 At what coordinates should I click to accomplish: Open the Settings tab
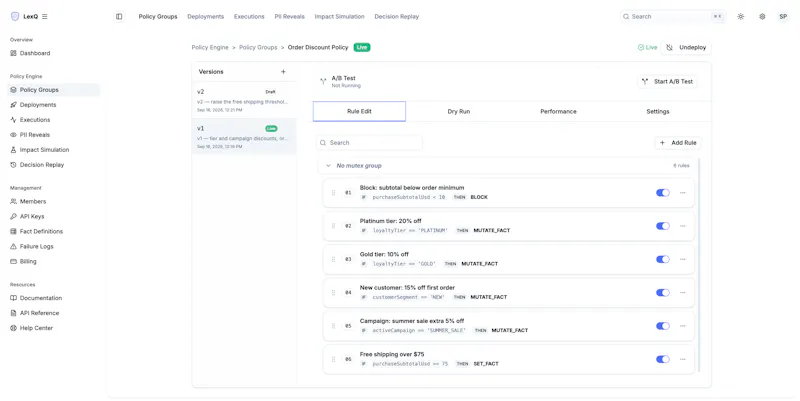[658, 111]
